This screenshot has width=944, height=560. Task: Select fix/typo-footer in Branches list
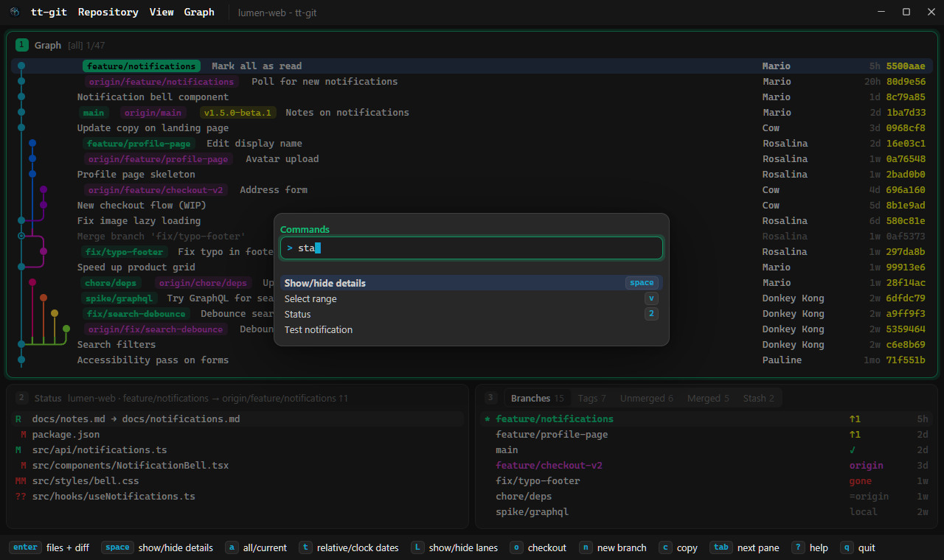click(707, 481)
